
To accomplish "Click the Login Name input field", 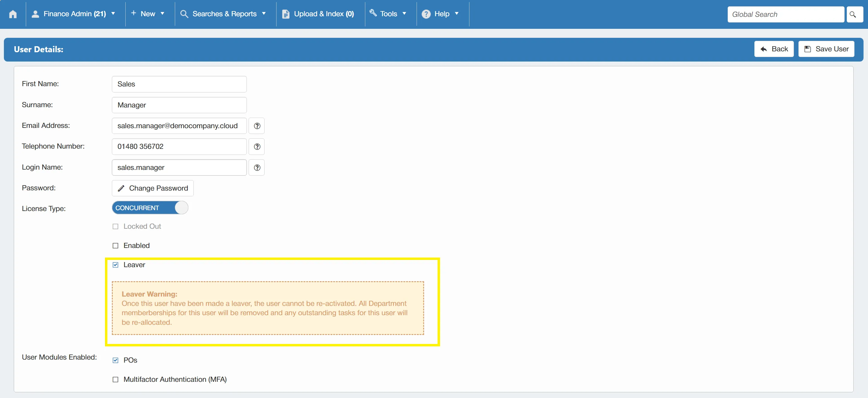I will 179,167.
